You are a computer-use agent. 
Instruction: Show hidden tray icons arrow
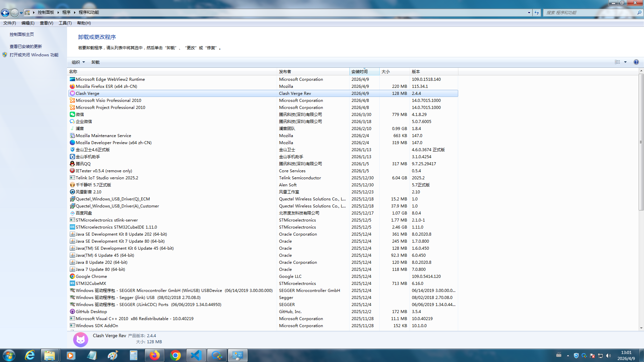[x=568, y=356]
